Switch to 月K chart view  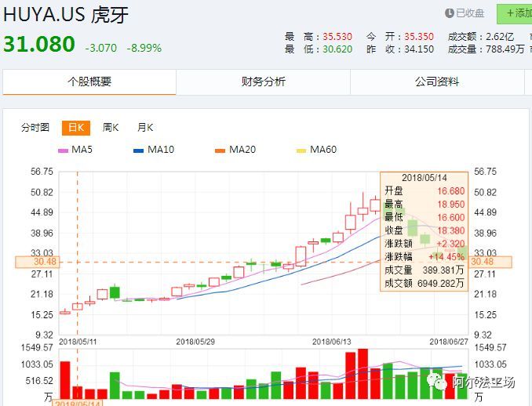pos(145,128)
